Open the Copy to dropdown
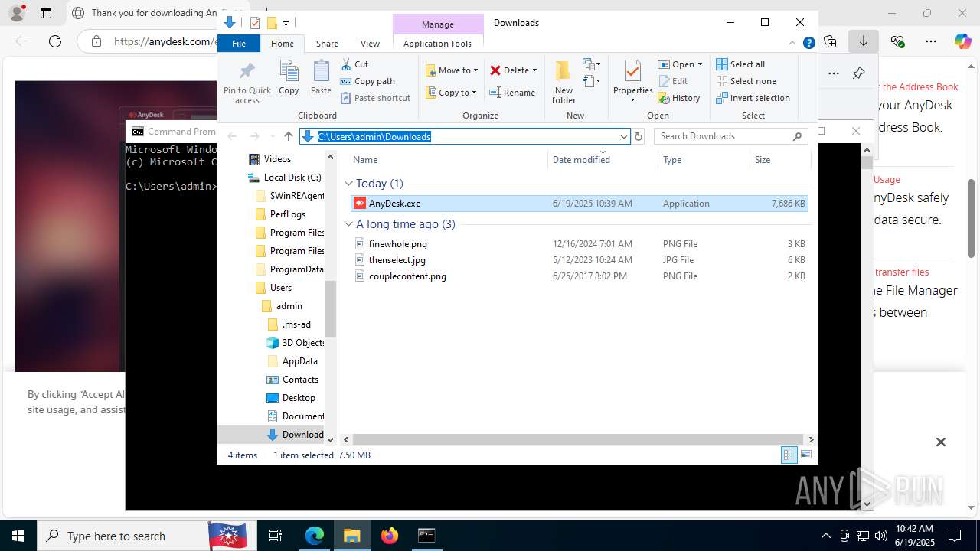 451,93
